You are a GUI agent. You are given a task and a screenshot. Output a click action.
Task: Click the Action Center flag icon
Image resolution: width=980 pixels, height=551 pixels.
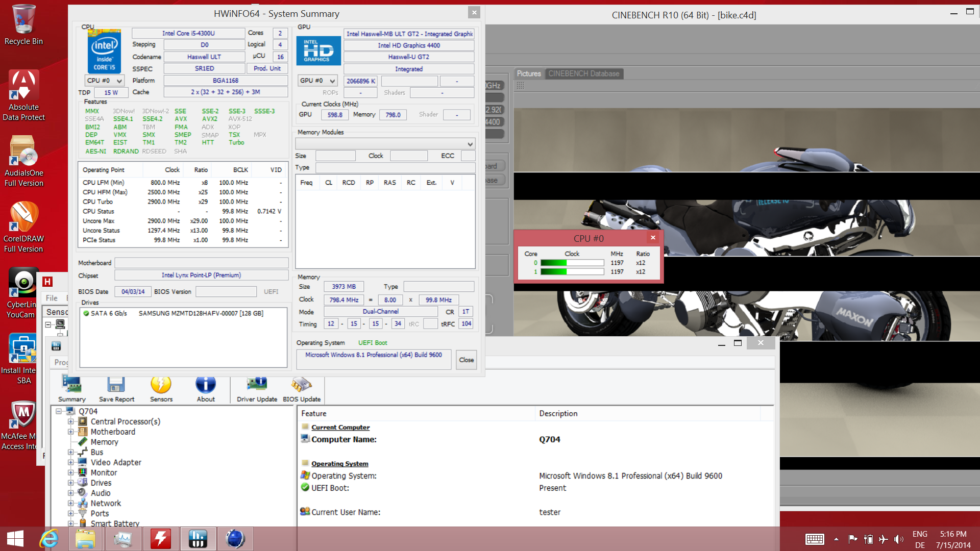(852, 539)
